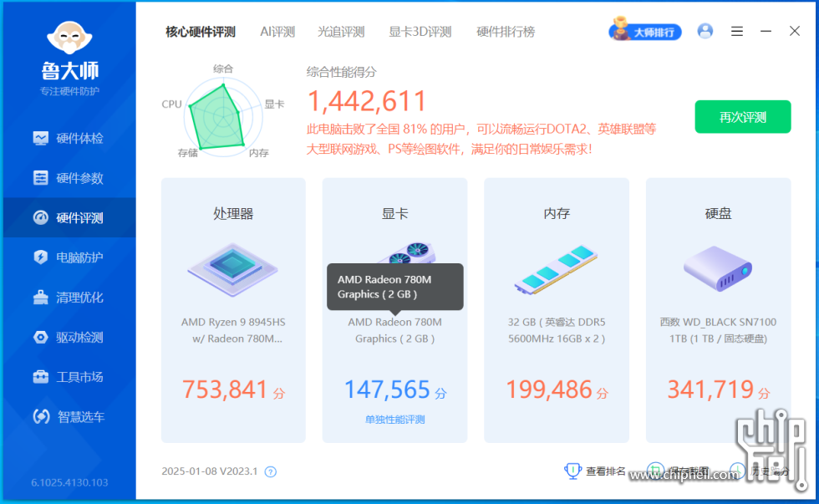Screen dimensions: 819x504
Task: Click the 存储 radar axis label
Action: click(x=187, y=152)
